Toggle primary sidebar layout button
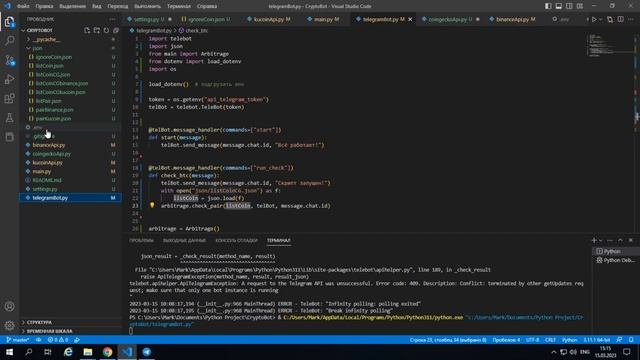 pyautogui.click(x=548, y=6)
